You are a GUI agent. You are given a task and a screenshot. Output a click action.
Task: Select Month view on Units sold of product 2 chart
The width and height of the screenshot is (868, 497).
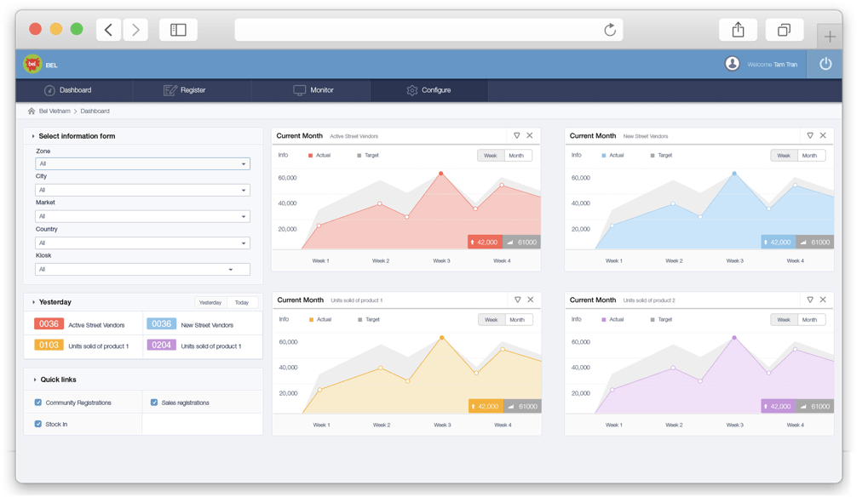tap(809, 319)
